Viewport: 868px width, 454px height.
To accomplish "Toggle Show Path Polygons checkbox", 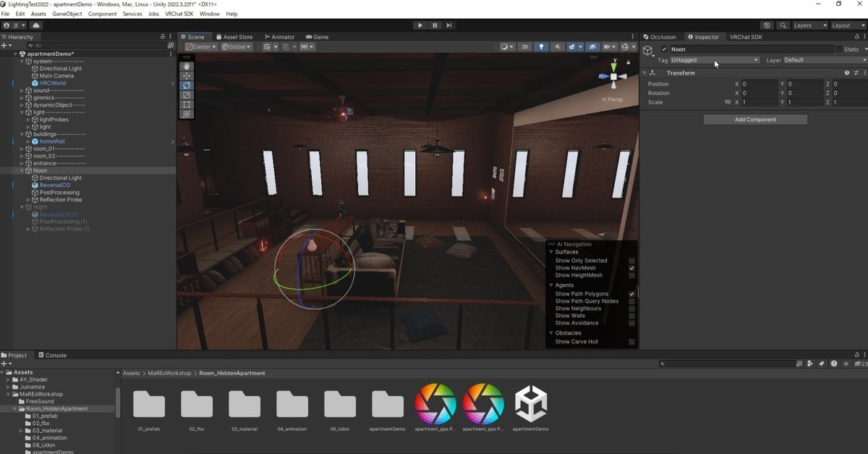I will pyautogui.click(x=631, y=294).
